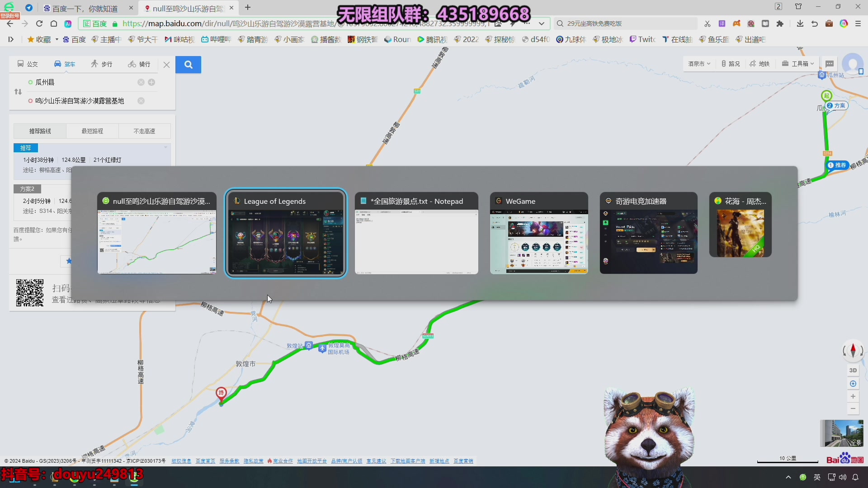The width and height of the screenshot is (868, 488).
Task: Open the 酒泉市 city dropdown
Action: (x=699, y=64)
